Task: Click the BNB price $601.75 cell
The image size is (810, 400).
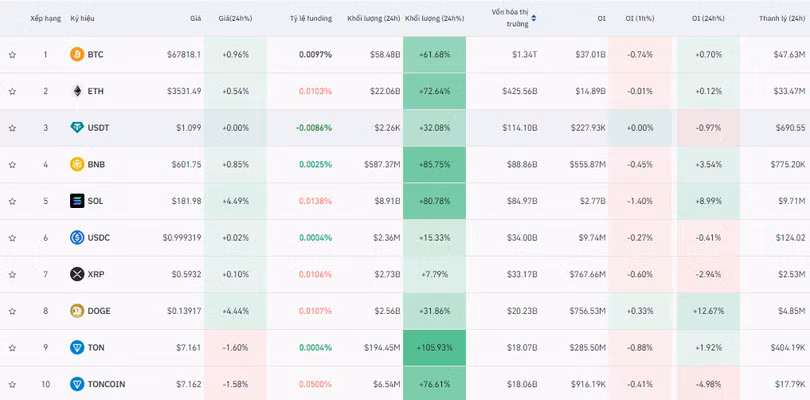Action: tap(184, 164)
